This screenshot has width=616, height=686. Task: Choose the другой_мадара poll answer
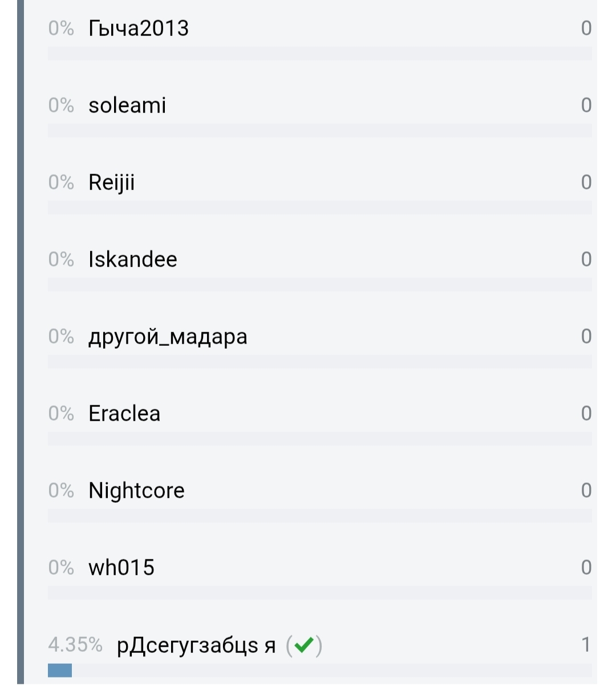point(168,337)
